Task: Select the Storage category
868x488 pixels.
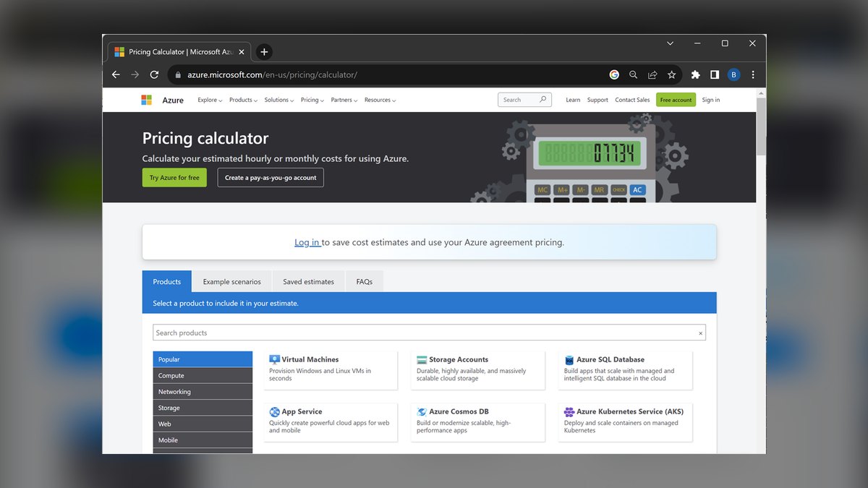Action: tap(203, 408)
